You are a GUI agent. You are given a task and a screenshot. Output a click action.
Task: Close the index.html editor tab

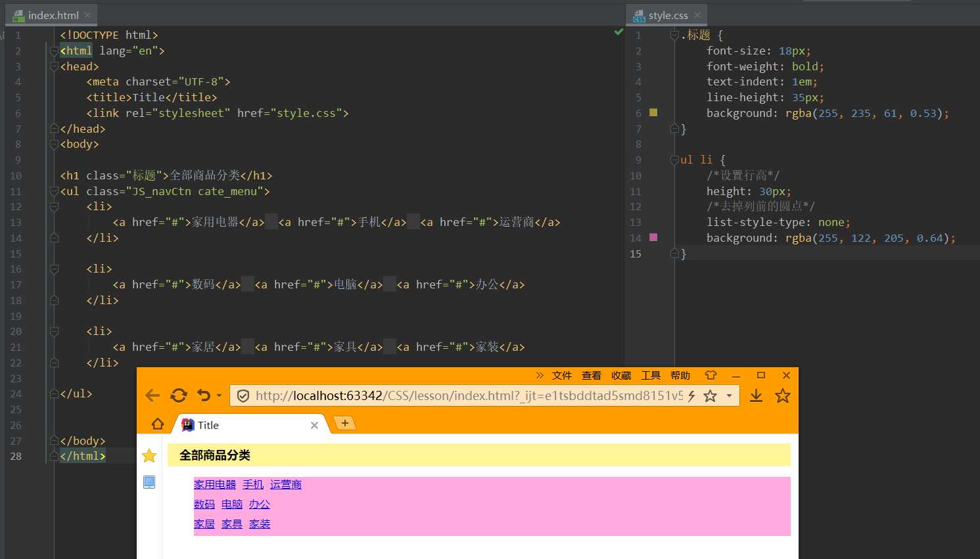(87, 15)
